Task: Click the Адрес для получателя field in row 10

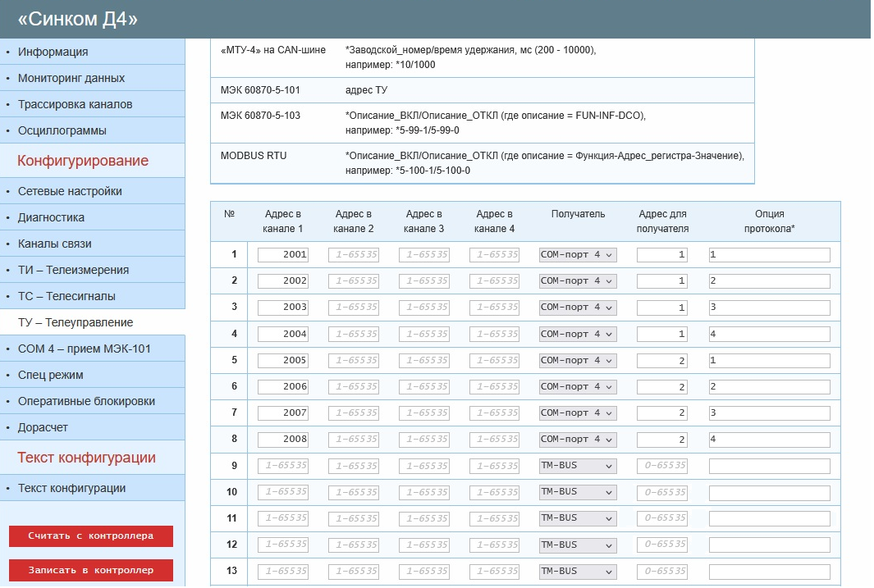Action: (x=662, y=492)
